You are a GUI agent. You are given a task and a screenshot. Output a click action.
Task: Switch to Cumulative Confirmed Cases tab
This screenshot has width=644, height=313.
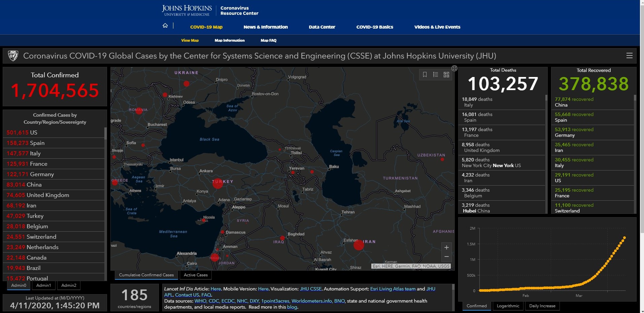click(146, 275)
